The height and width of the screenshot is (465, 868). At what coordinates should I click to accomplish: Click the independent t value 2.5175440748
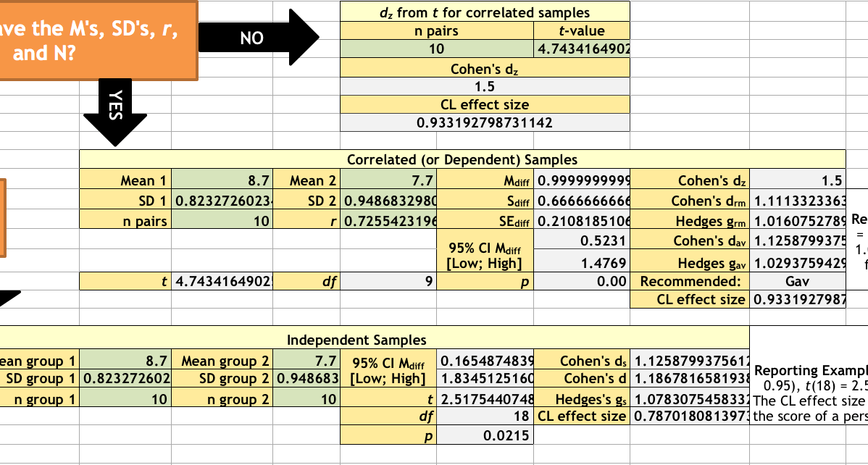click(485, 398)
